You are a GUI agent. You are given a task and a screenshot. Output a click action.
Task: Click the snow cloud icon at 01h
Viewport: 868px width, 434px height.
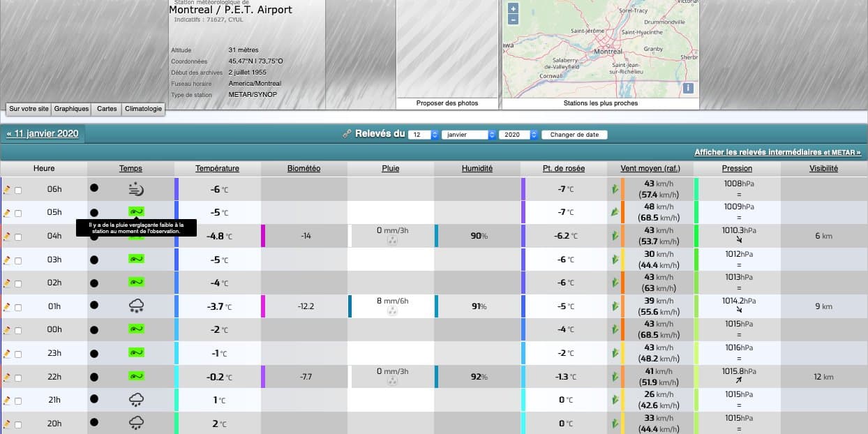[136, 306]
